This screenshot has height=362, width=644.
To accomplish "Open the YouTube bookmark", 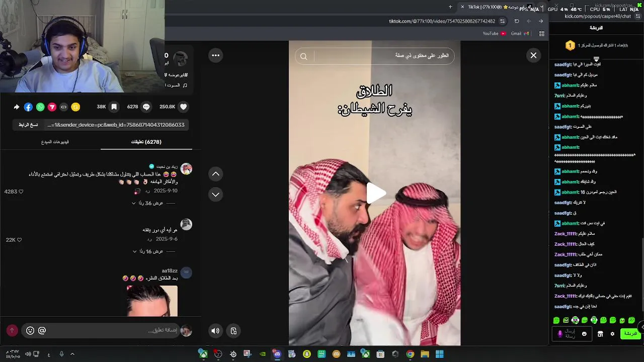I will [494, 34].
